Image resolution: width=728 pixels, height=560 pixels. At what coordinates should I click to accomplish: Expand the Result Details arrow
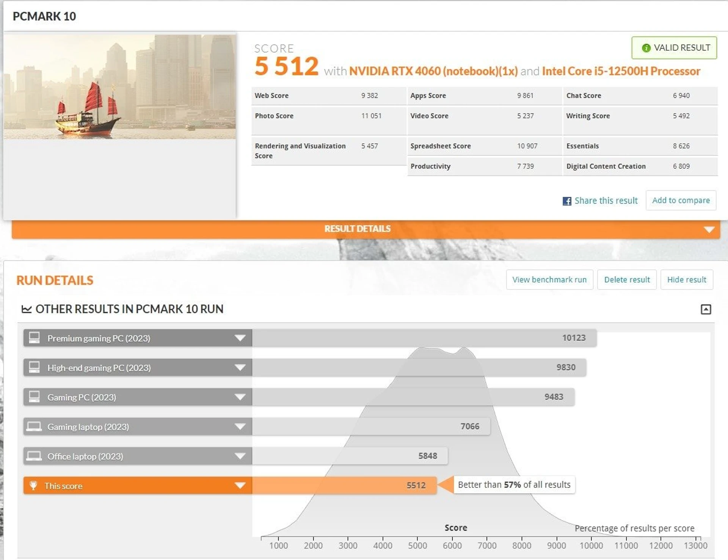pos(709,229)
